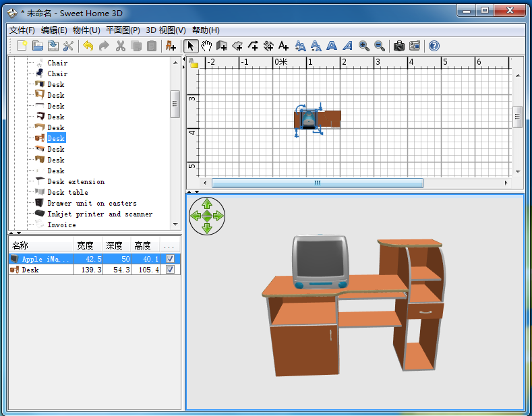Activate the Create walls tool
Image resolution: width=532 pixels, height=416 pixels.
[x=222, y=46]
